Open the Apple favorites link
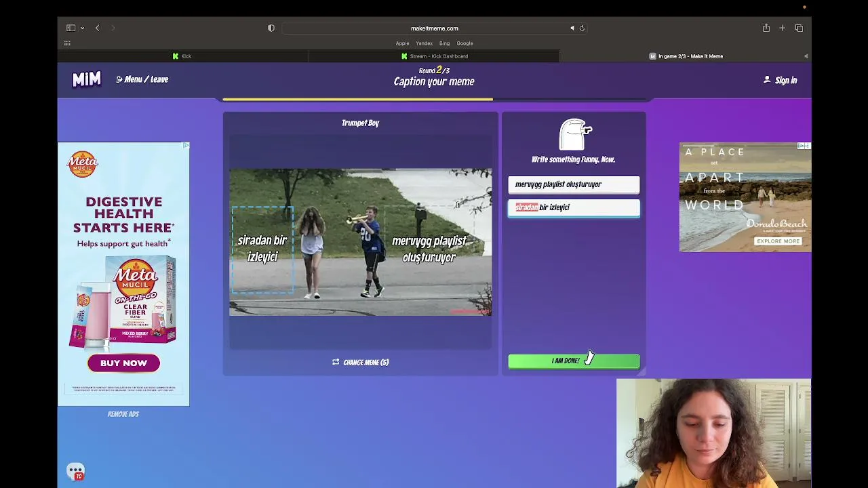 tap(402, 43)
